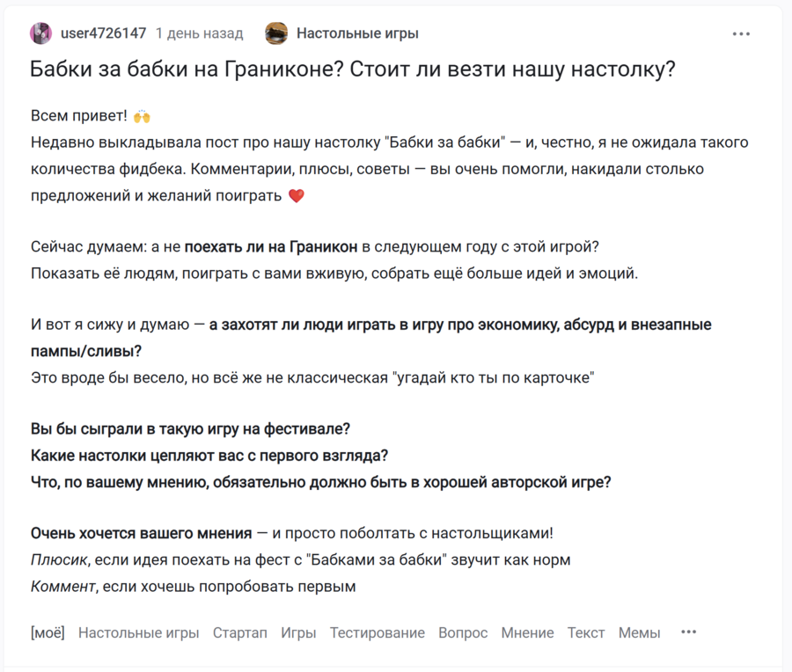The image size is (792, 672).
Task: Open the Настольные игры community link in header
Action: pyautogui.click(x=357, y=33)
